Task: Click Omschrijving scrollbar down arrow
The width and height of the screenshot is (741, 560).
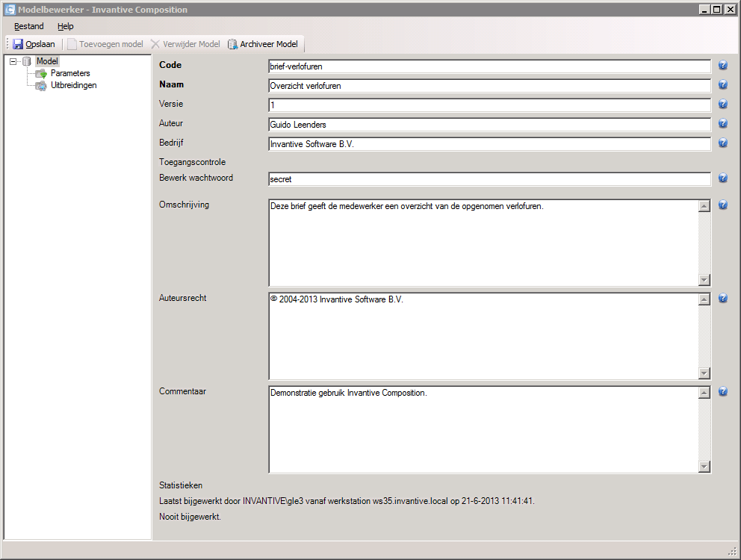Action: tap(704, 280)
